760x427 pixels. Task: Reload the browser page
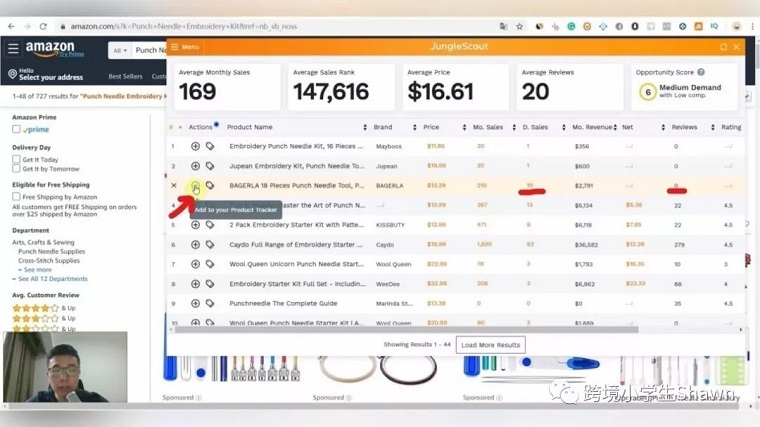43,26
